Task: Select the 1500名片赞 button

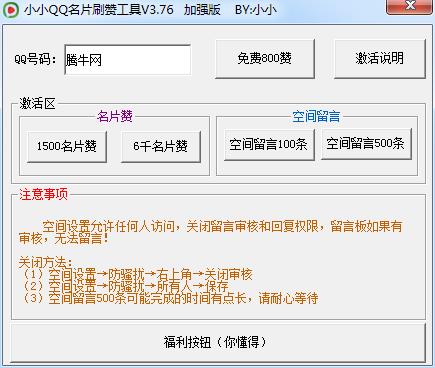Action: [67, 147]
